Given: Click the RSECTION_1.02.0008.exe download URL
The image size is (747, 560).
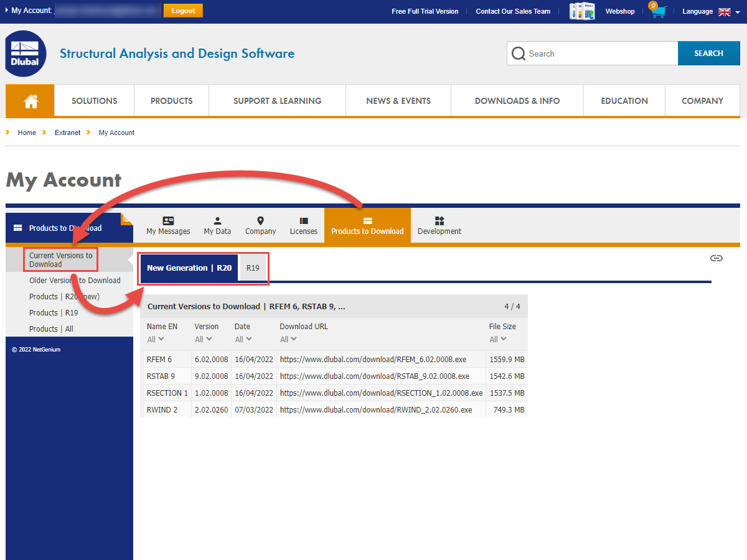Looking at the screenshot, I should pos(381,393).
